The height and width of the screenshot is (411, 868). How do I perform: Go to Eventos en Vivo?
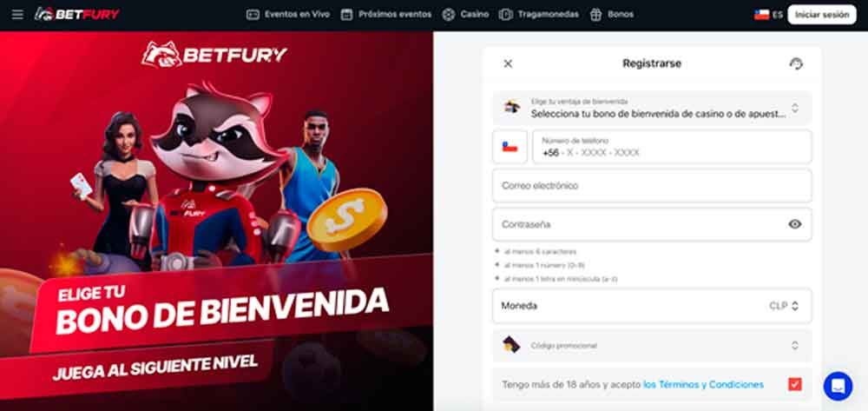tap(288, 15)
